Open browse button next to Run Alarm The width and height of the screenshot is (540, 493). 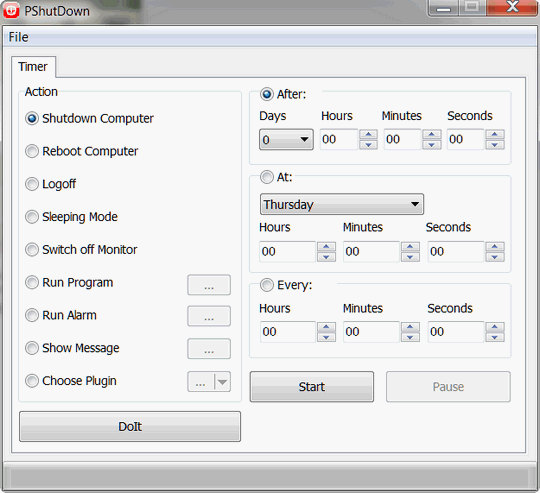pyautogui.click(x=209, y=316)
